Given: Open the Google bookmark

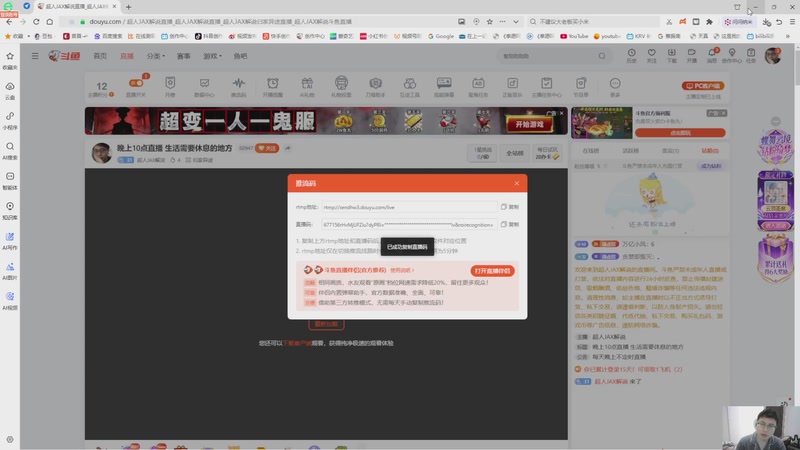Looking at the screenshot, I should point(441,36).
